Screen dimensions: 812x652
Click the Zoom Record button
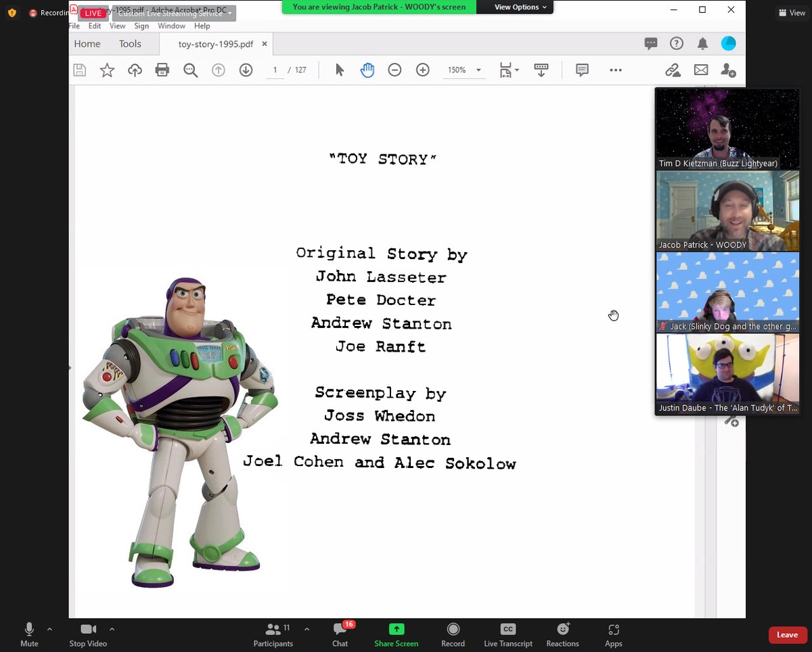453,636
